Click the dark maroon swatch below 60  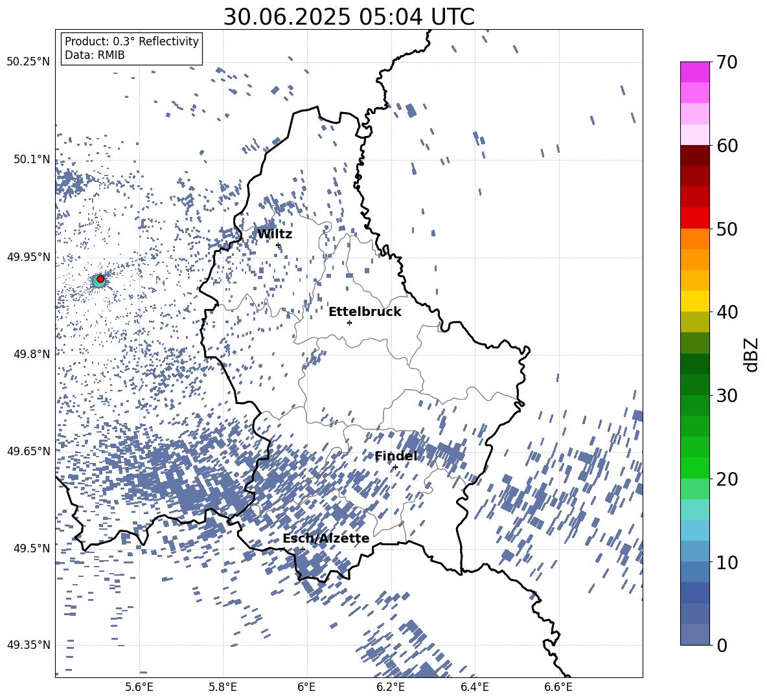pyautogui.click(x=695, y=155)
